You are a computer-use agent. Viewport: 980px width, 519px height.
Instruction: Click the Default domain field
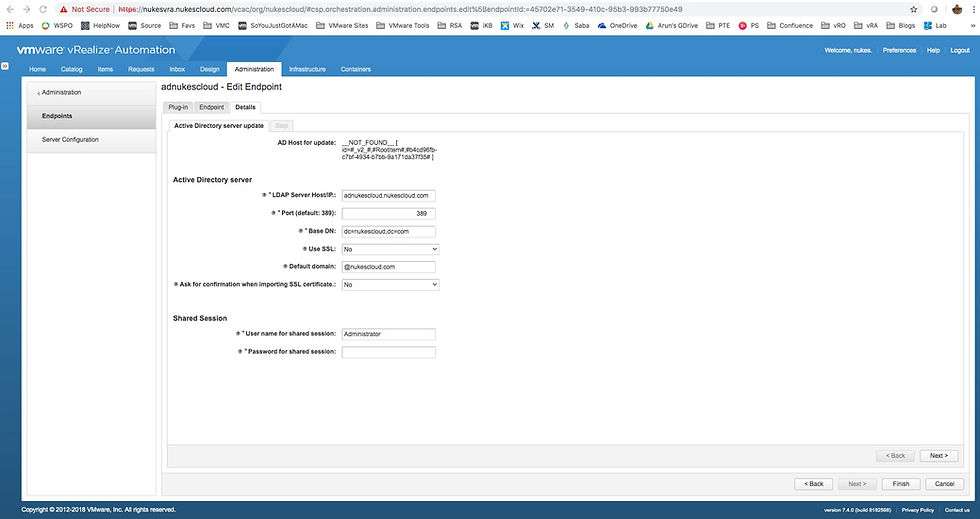389,267
